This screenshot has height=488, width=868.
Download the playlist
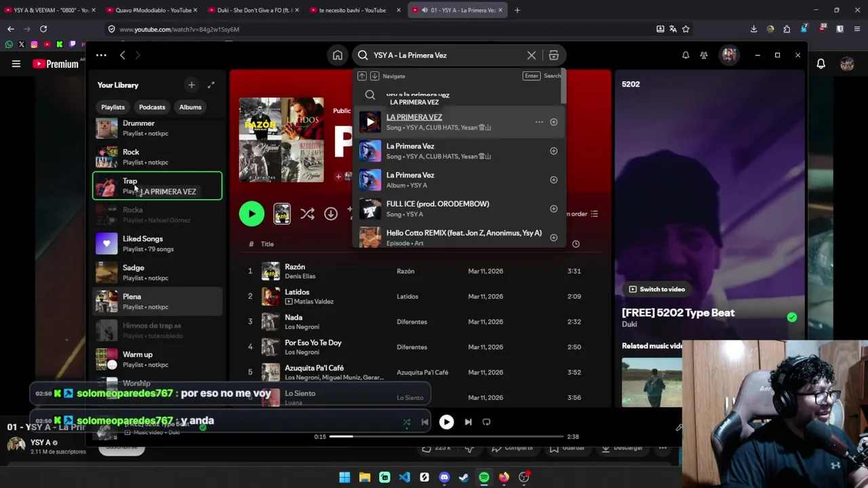331,214
